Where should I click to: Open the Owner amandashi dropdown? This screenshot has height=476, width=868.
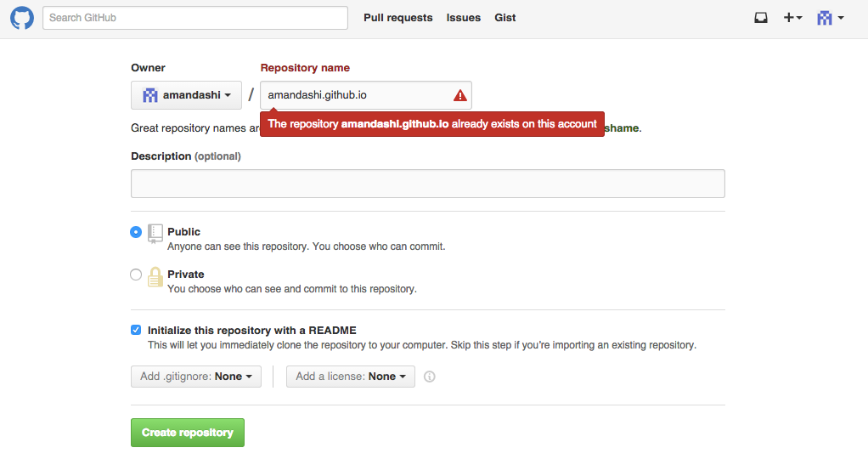tap(186, 95)
